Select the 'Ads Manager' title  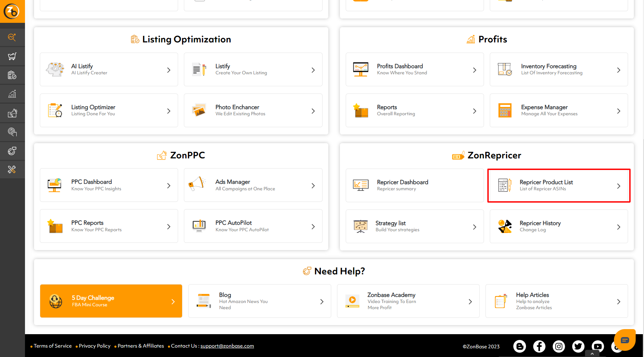tap(233, 182)
